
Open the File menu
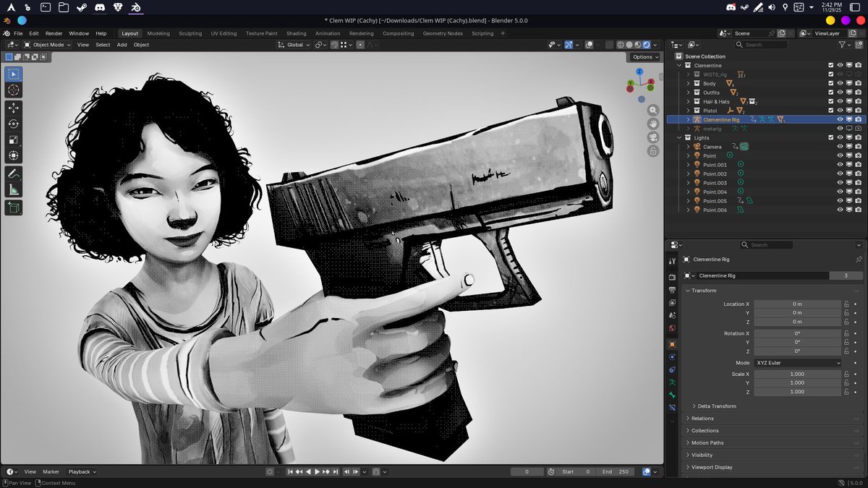click(x=18, y=33)
